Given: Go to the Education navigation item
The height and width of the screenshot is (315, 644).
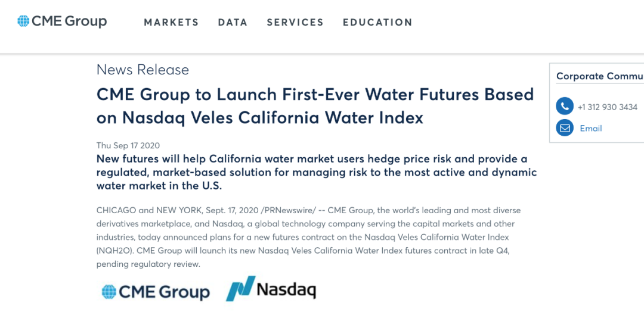Looking at the screenshot, I should click(377, 23).
